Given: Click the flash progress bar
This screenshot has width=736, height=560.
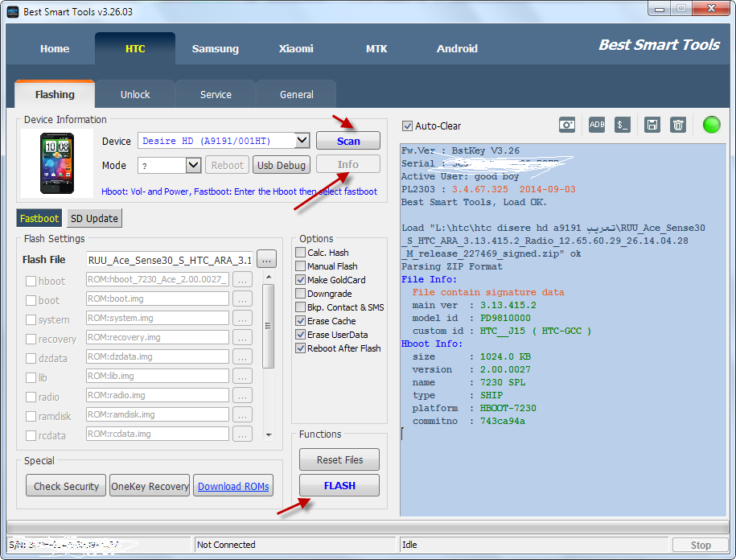Looking at the screenshot, I should click(x=367, y=526).
